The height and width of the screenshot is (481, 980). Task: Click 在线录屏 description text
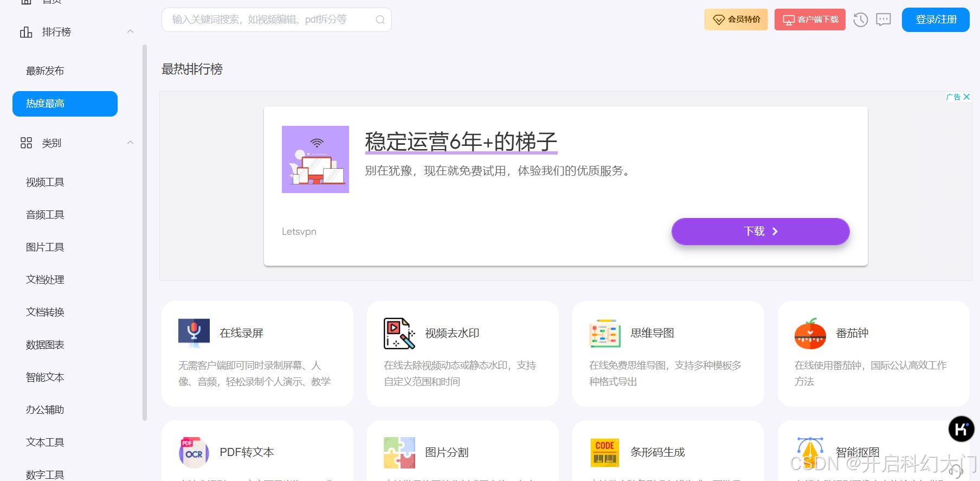(x=255, y=374)
